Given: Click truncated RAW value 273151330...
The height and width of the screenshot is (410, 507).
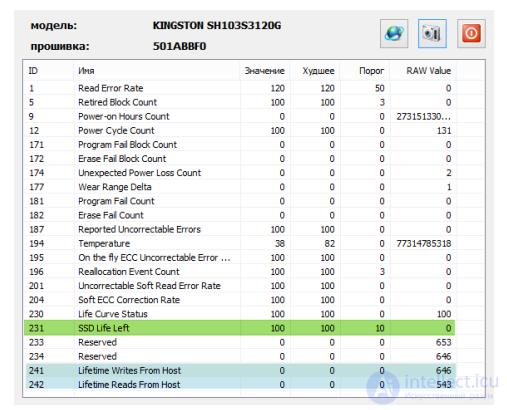Looking at the screenshot, I should [423, 117].
